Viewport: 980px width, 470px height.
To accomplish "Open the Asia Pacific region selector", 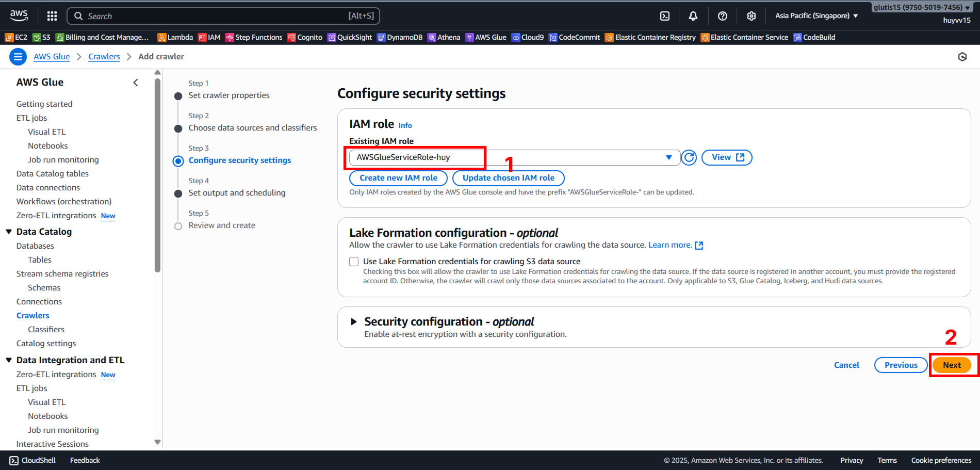I will pos(816,16).
